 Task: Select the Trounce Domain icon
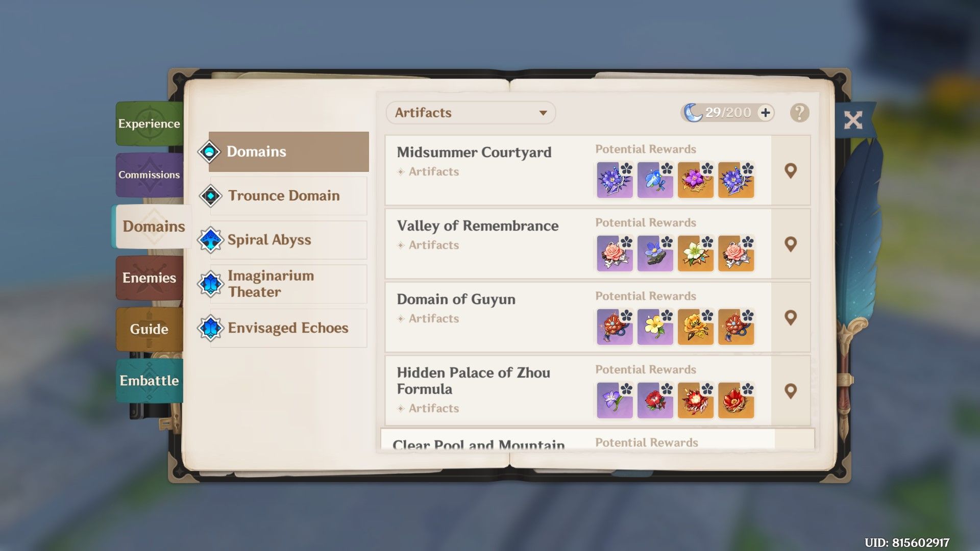coord(210,196)
